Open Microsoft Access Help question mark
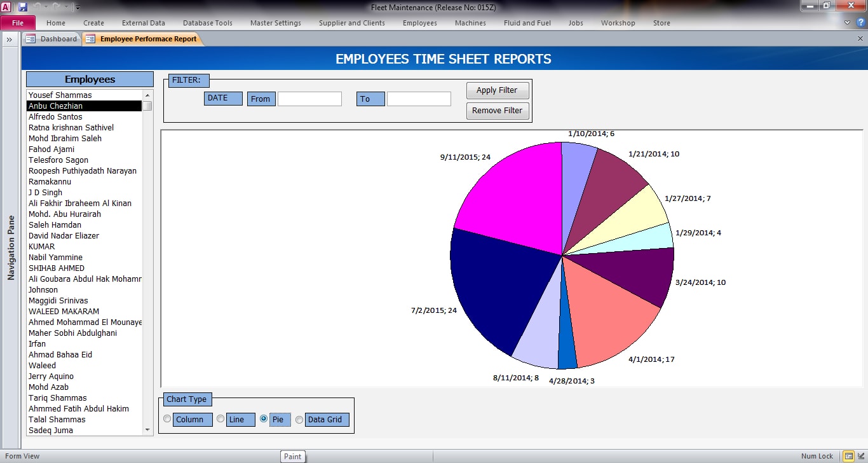The image size is (868, 463). point(860,22)
